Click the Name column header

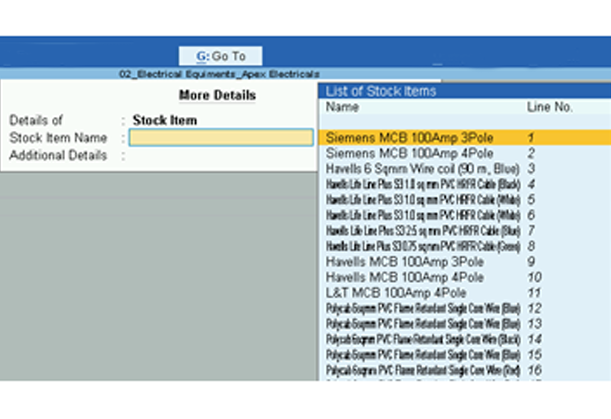342,107
